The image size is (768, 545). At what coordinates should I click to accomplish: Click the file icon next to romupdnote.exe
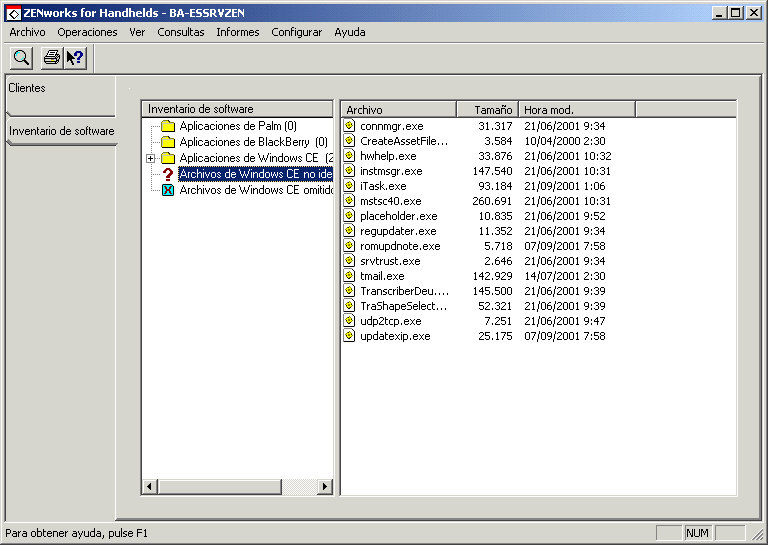[349, 246]
